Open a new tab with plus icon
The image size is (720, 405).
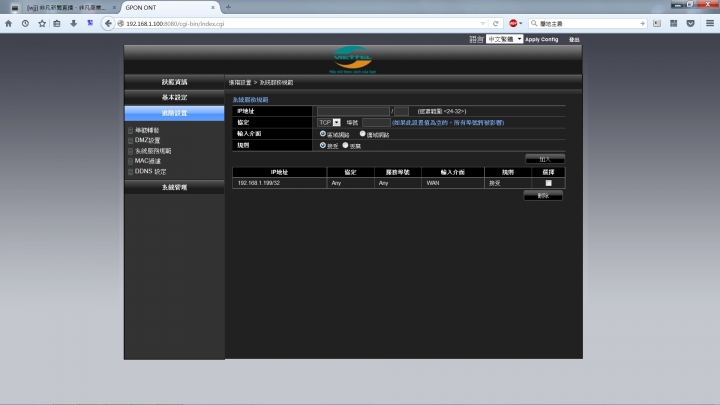(x=228, y=7)
